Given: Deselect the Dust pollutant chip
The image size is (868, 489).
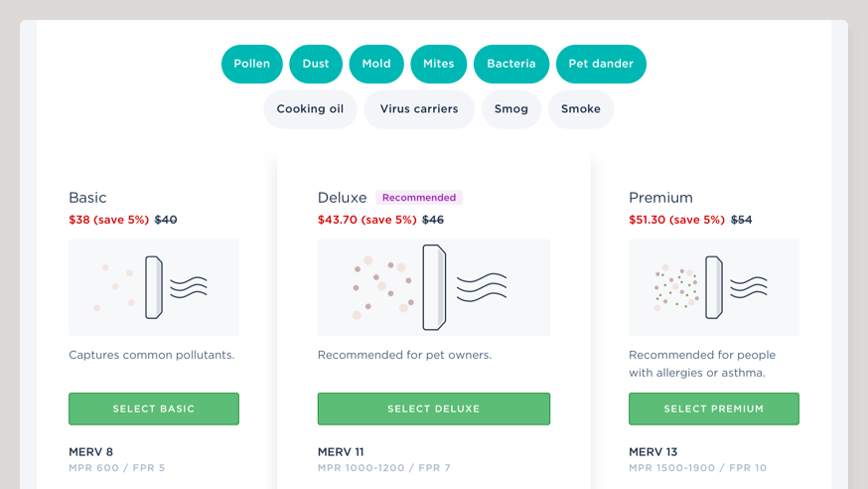Looking at the screenshot, I should tap(316, 64).
